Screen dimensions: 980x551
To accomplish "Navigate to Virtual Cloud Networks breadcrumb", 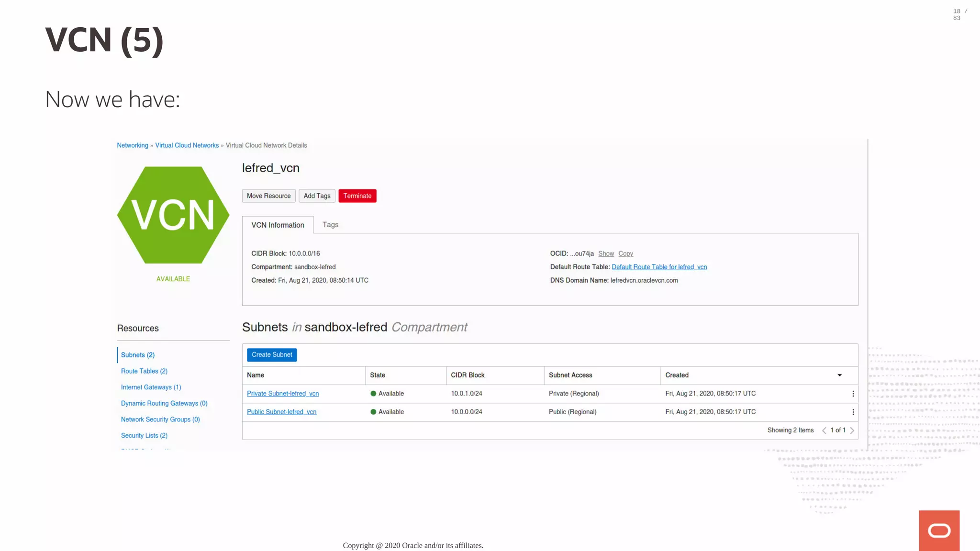I will (x=187, y=145).
